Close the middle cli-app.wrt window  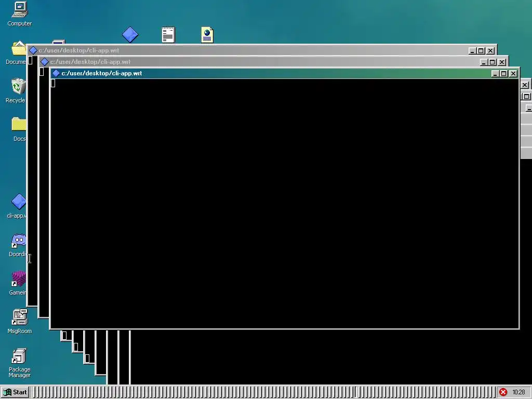(x=502, y=62)
